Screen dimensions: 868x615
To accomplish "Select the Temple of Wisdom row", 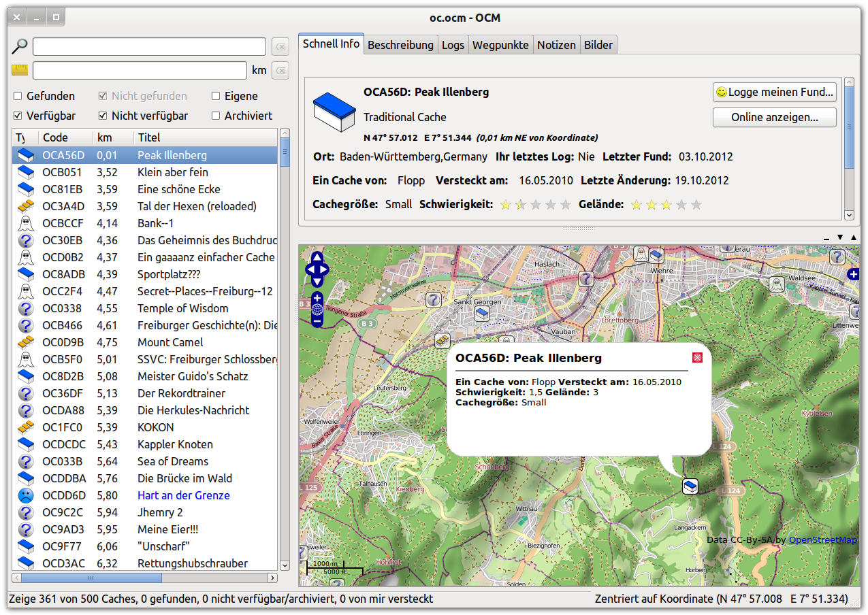I will point(145,308).
